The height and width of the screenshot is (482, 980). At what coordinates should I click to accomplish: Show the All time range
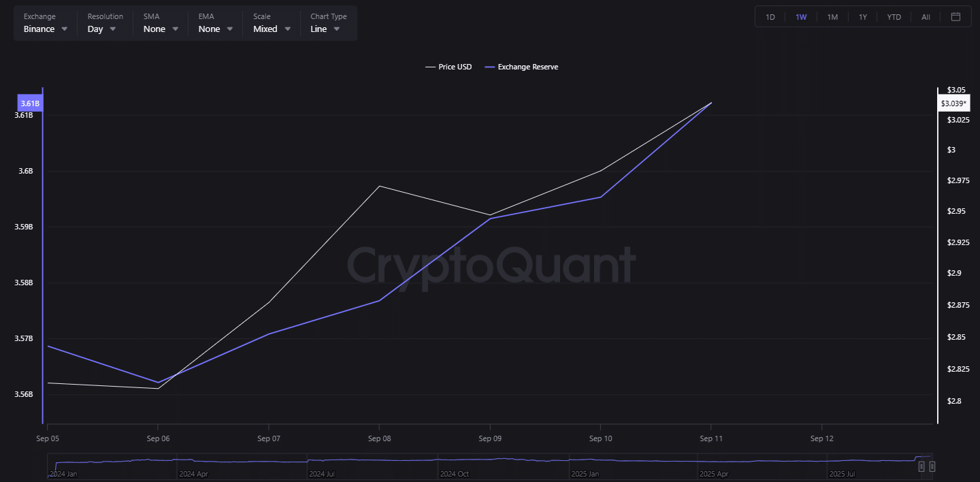pyautogui.click(x=926, y=17)
